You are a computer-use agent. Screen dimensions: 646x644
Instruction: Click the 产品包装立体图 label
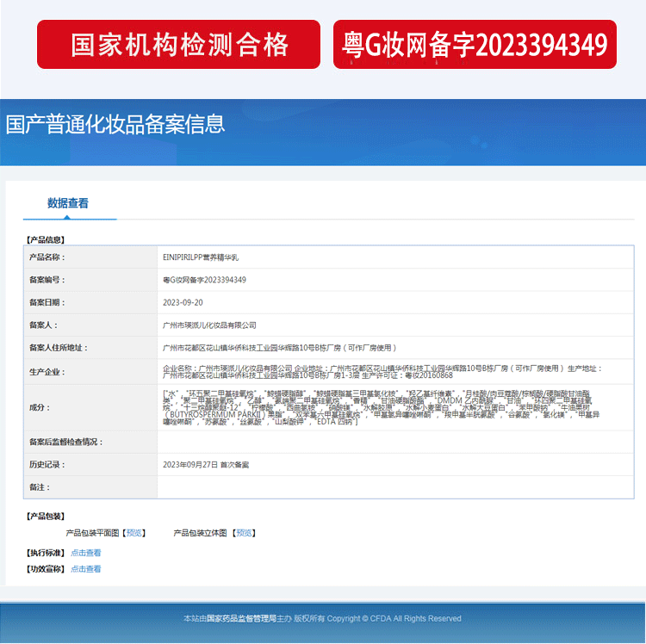200,533
